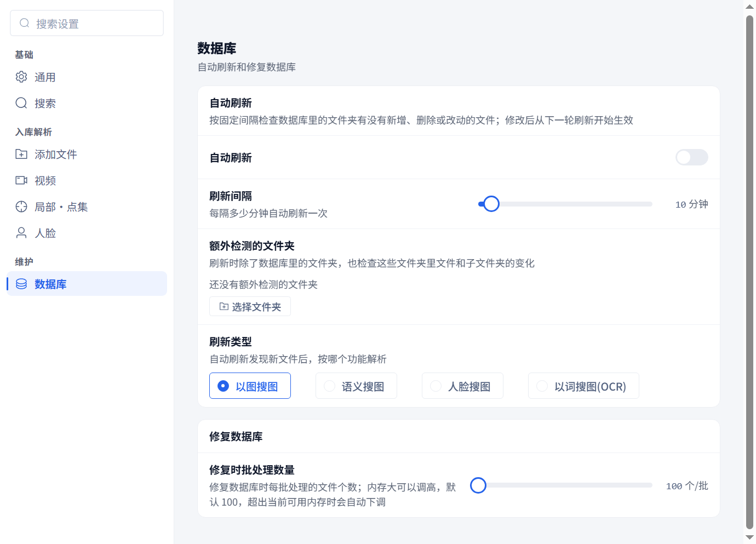This screenshot has width=756, height=544.
Task: Click the person icon beside 人脸
Action: (21, 233)
